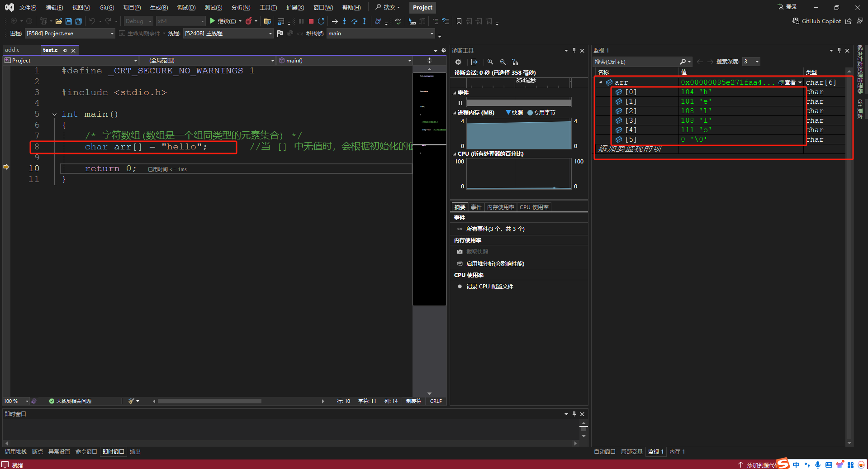Click the 查看 visualizer button for arr

[787, 82]
